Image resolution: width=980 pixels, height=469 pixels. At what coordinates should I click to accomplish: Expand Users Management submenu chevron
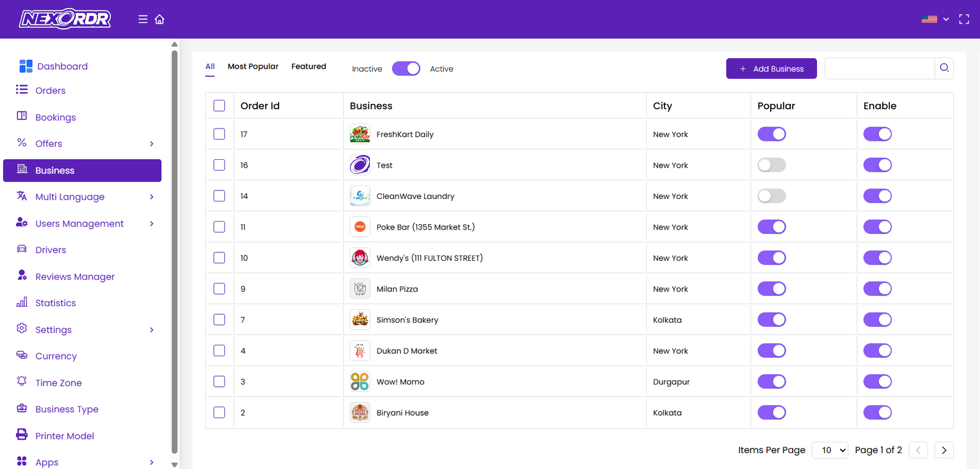[151, 223]
